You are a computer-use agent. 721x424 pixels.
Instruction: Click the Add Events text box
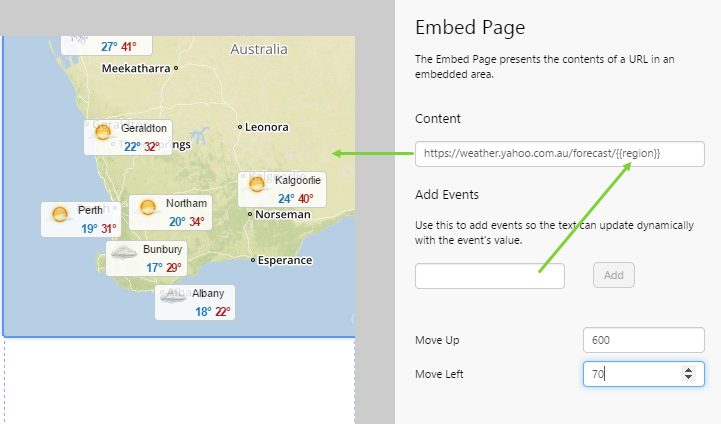[490, 275]
